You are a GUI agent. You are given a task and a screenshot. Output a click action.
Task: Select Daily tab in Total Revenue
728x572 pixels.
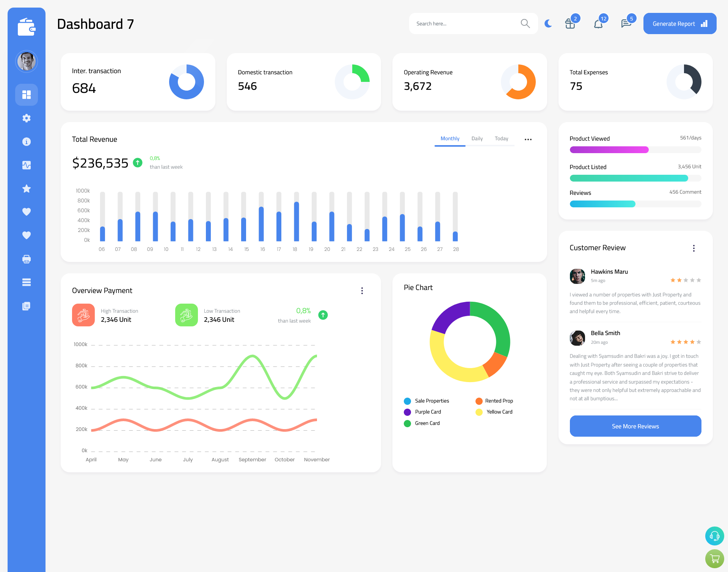[x=477, y=139]
